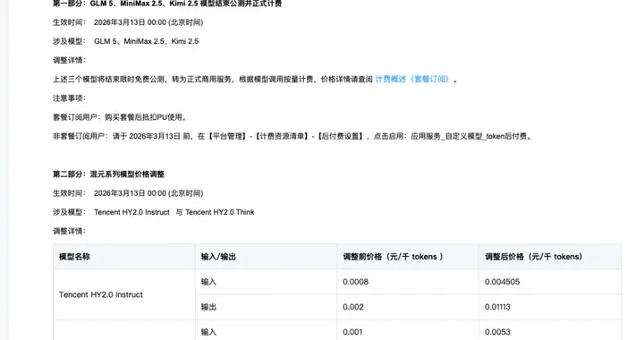Select the 0.002 price cell
The height and width of the screenshot is (340, 644).
tap(408, 307)
